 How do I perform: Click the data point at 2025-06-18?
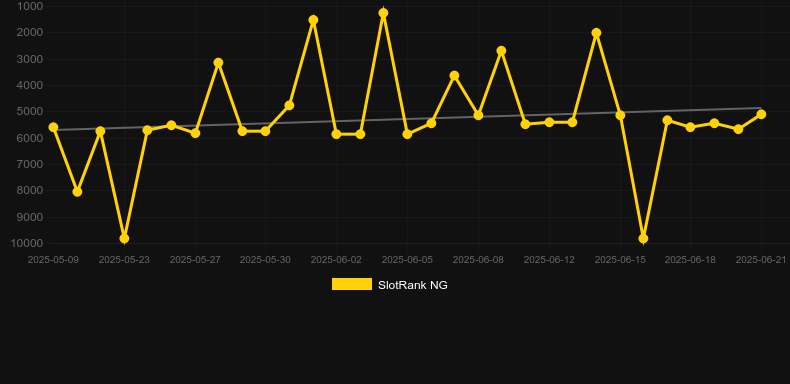[x=690, y=127]
